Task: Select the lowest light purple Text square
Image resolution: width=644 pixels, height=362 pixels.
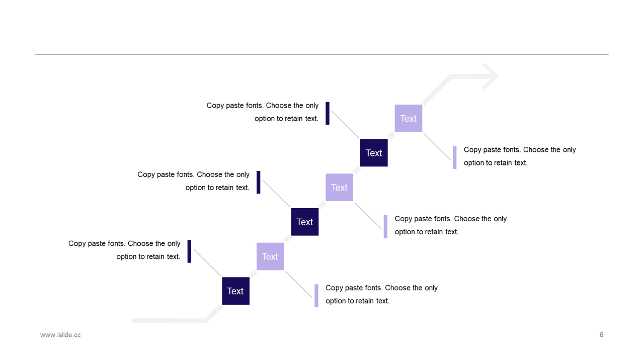Action: click(x=270, y=256)
